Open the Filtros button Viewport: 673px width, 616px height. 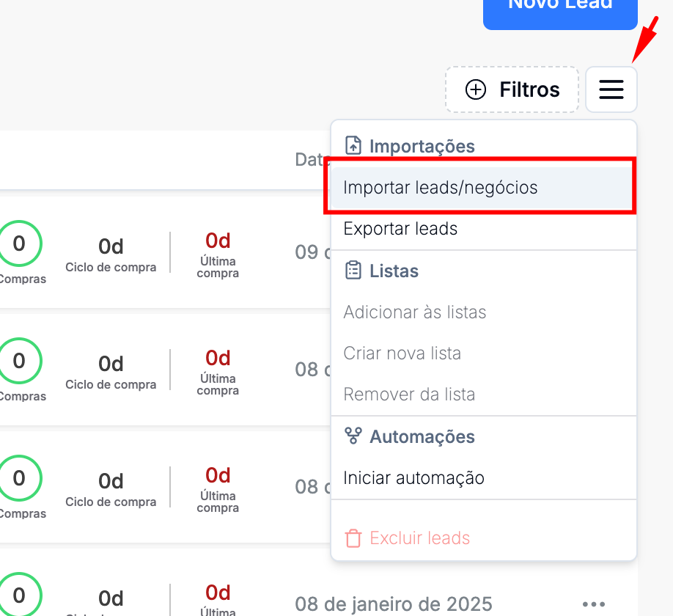[x=512, y=89]
